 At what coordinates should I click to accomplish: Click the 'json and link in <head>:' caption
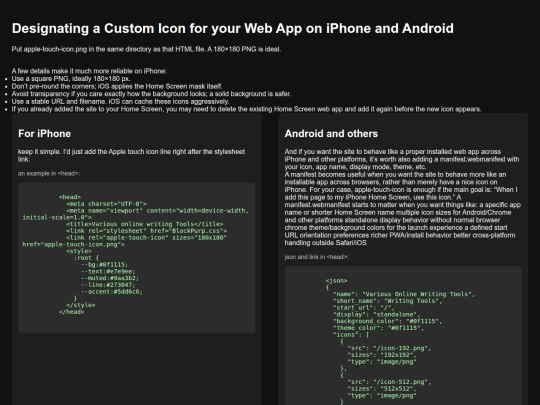pyautogui.click(x=316, y=257)
